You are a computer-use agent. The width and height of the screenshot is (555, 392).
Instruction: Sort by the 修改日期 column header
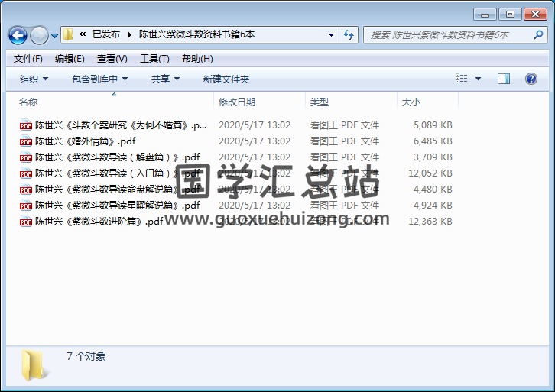pyautogui.click(x=237, y=102)
